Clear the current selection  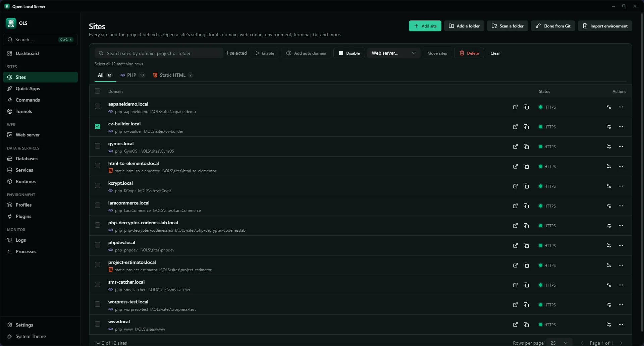495,53
